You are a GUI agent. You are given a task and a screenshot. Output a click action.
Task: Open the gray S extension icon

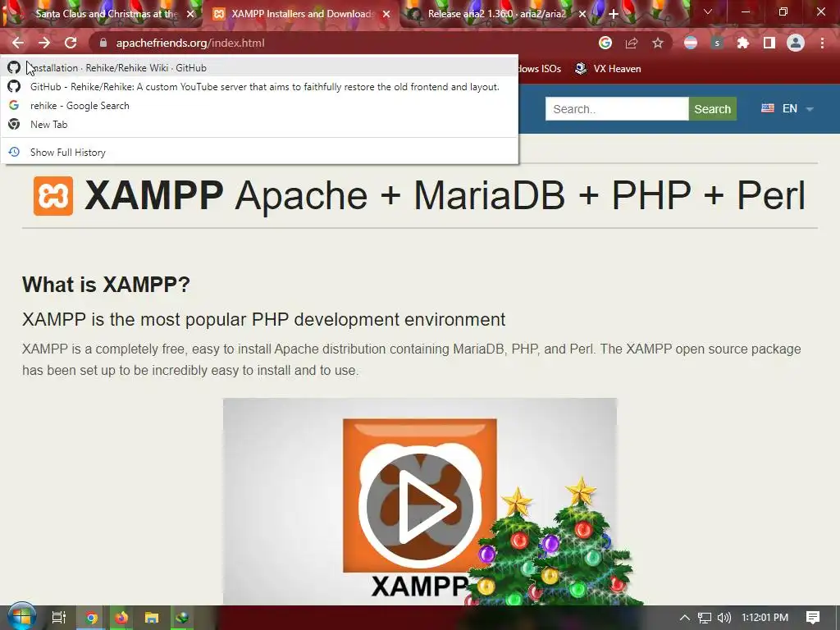click(717, 43)
